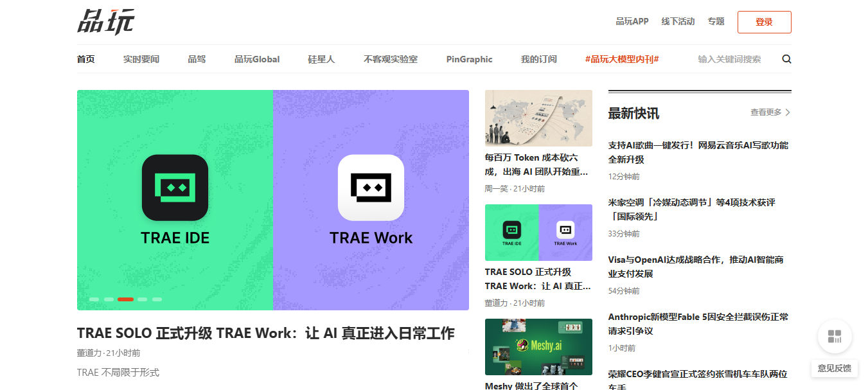Open news Visa与OpenAI达成战略合作

(696, 267)
